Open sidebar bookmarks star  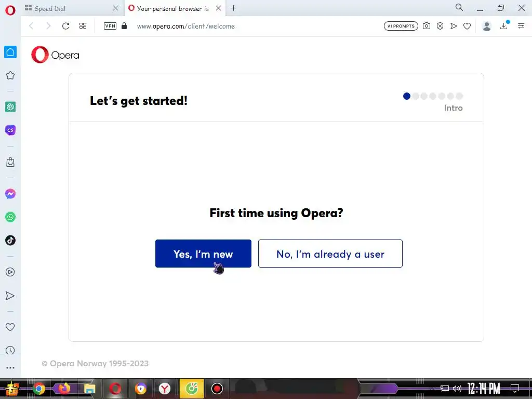10,75
